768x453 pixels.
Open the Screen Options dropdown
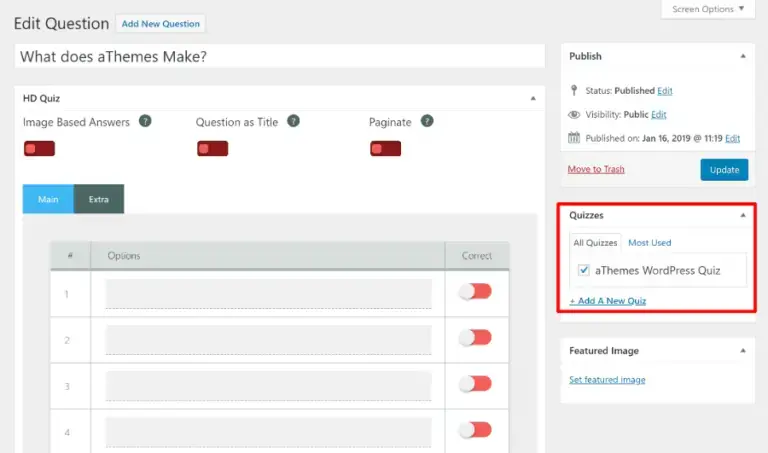708,9
